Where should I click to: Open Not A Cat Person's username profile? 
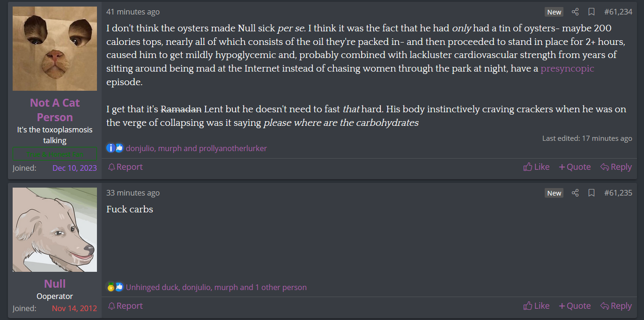(x=55, y=110)
